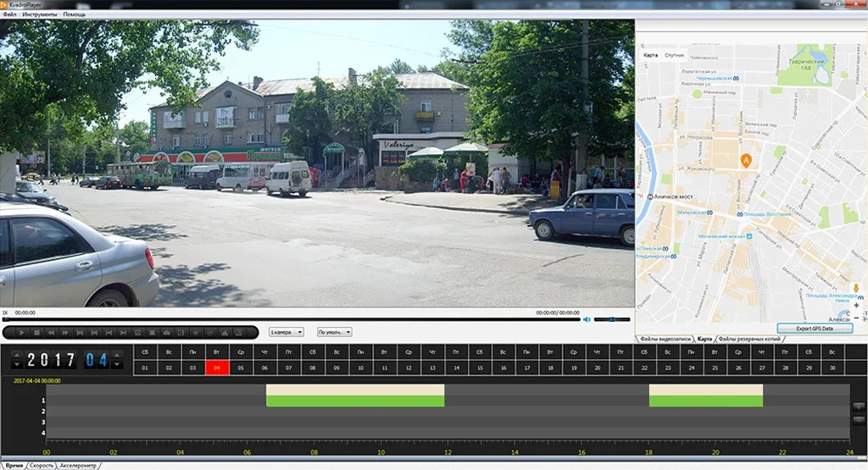This screenshot has height=470, width=868.
Task: Open the Файл menu
Action: tap(9, 14)
